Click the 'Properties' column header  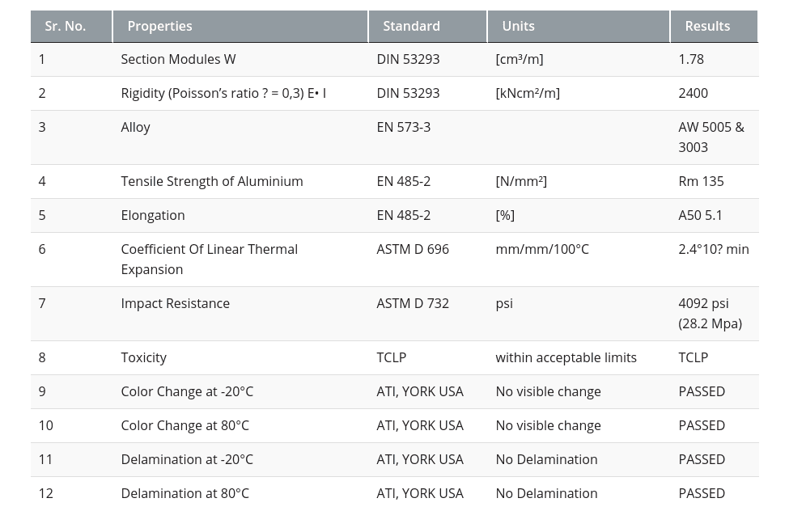click(x=159, y=26)
